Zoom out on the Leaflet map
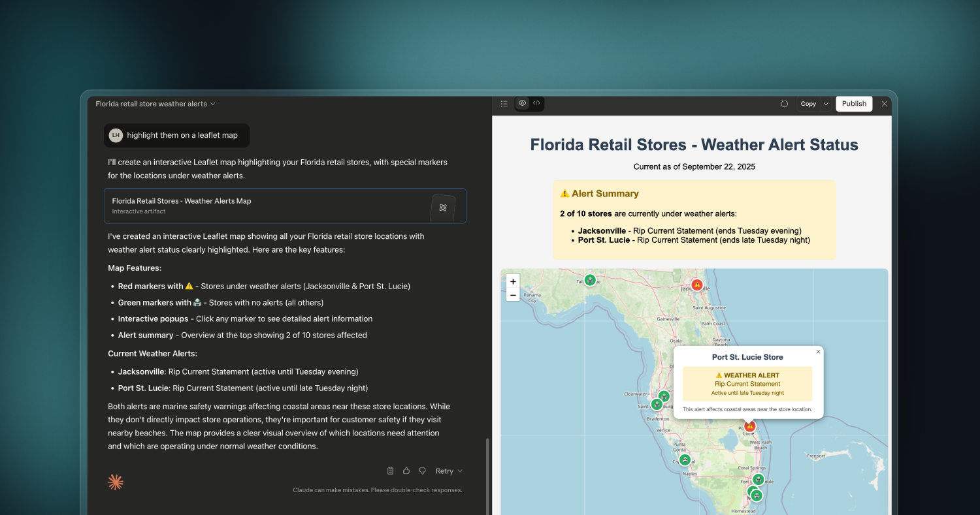 (513, 295)
